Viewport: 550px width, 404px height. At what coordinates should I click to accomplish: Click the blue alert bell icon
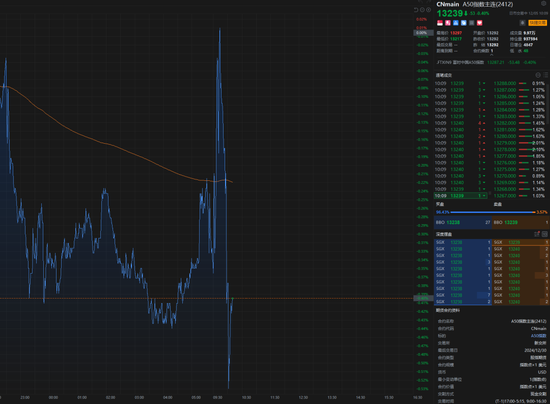point(456,23)
